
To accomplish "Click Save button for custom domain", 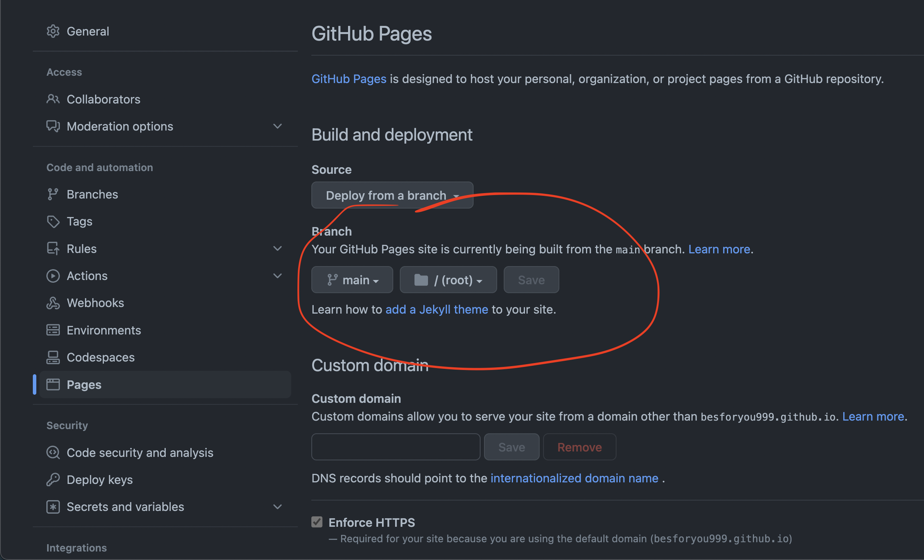I will tap(511, 447).
